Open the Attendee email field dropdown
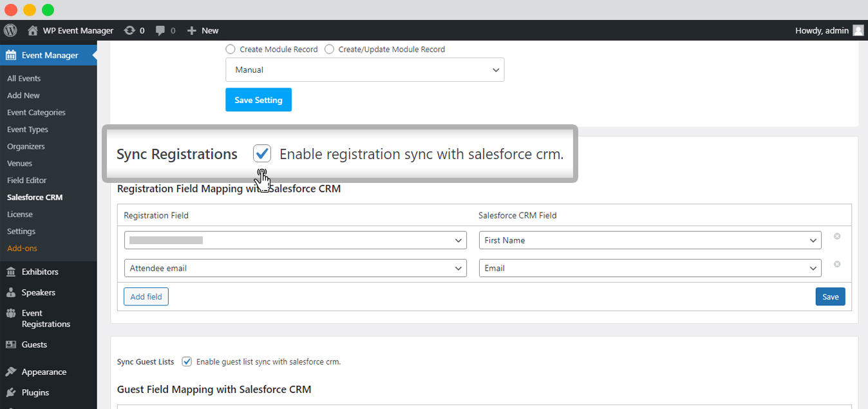The height and width of the screenshot is (409, 868). pyautogui.click(x=296, y=268)
